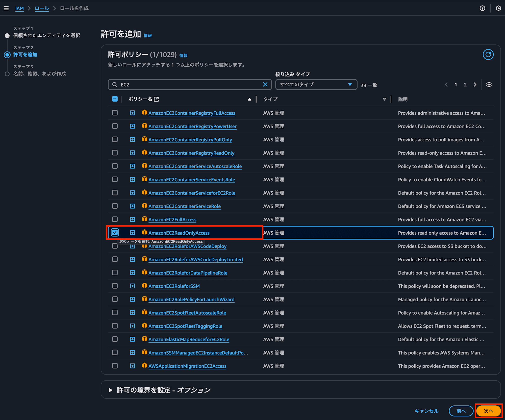This screenshot has height=420, width=505.
Task: Open AmazonEC2ReadOnlyAccess policy link
Action: [179, 233]
